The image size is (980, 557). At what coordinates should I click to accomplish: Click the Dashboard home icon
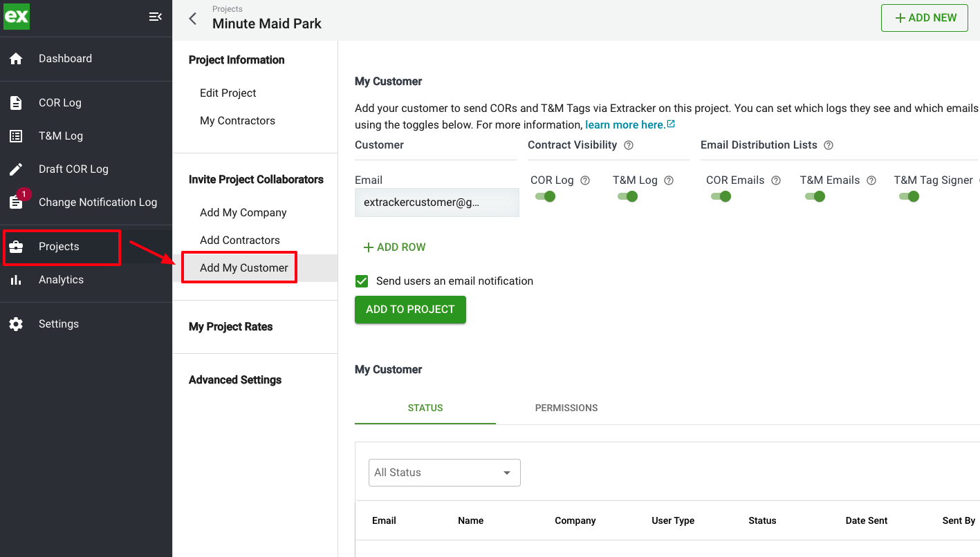(16, 59)
